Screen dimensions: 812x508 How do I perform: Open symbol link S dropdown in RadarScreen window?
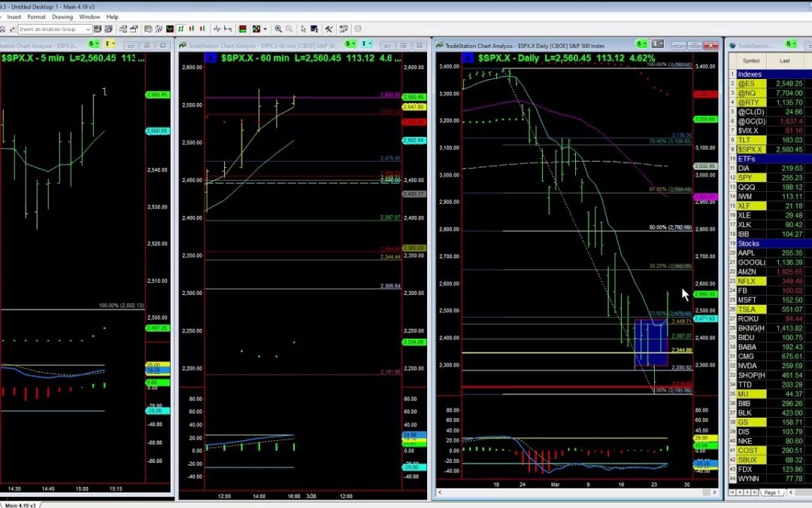(x=790, y=44)
